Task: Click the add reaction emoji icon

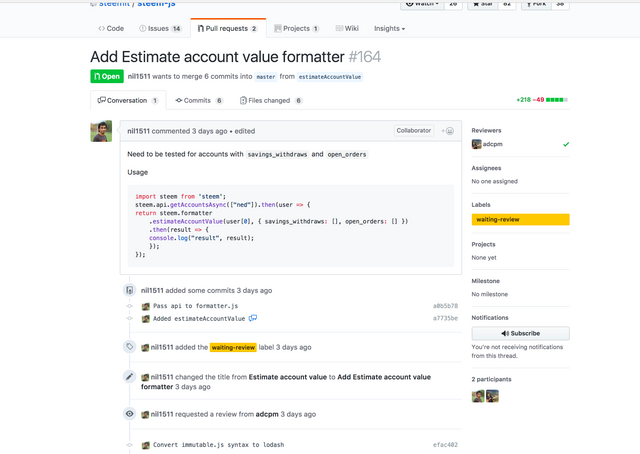Action: 449,131
